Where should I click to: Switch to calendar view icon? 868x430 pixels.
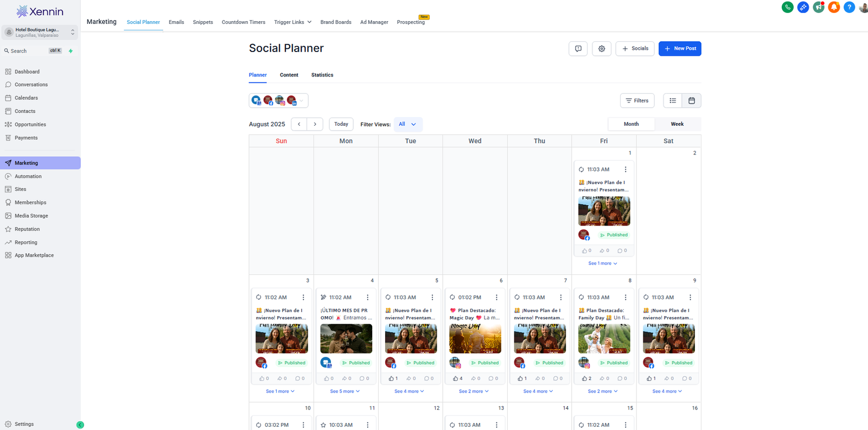[692, 100]
